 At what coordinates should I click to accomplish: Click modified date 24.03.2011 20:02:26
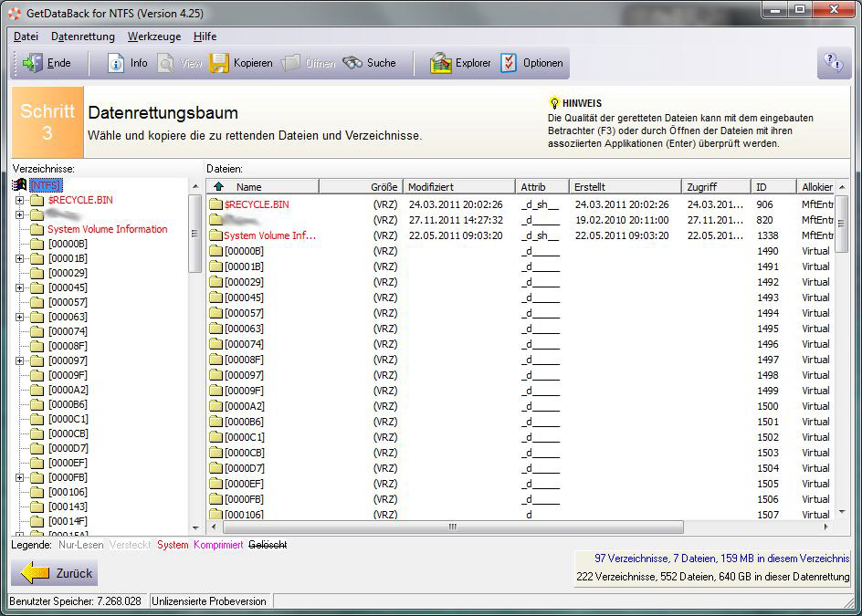[455, 204]
